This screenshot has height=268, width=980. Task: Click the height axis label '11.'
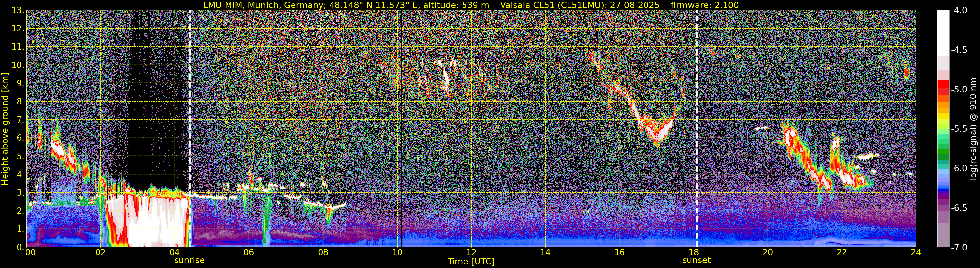[18, 47]
